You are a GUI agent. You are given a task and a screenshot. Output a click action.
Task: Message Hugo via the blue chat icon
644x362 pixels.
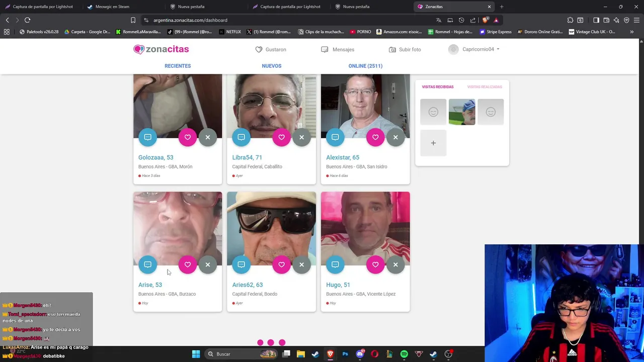click(x=335, y=264)
